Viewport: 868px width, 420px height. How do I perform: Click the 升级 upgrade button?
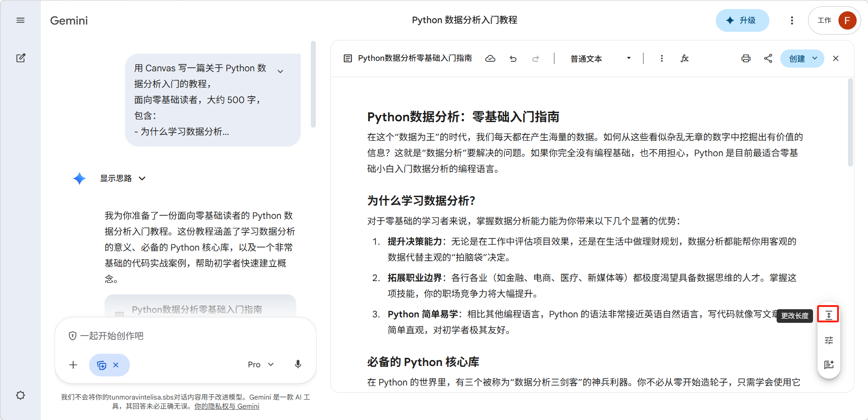742,20
